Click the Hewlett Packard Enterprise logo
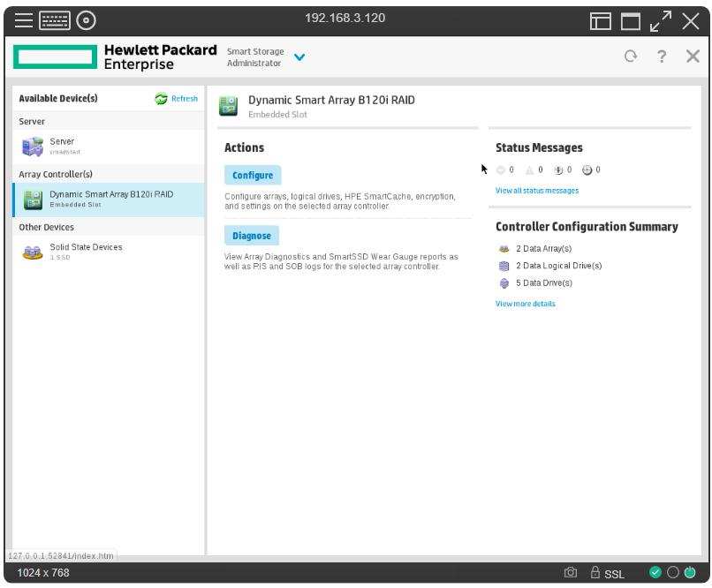The image size is (712, 588). click(x=115, y=57)
